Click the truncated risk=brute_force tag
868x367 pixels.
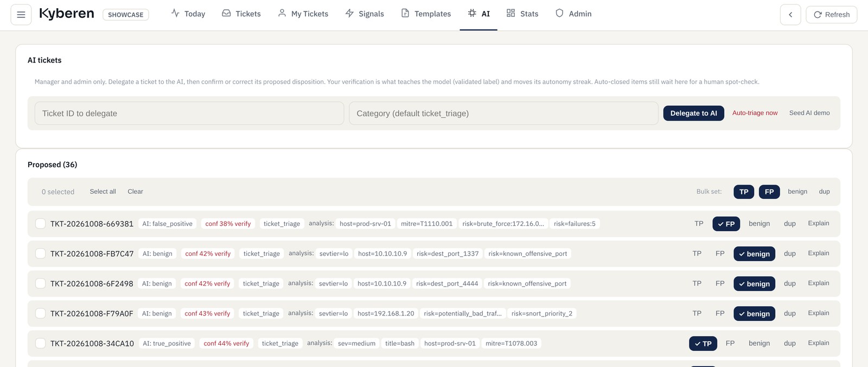pos(503,224)
